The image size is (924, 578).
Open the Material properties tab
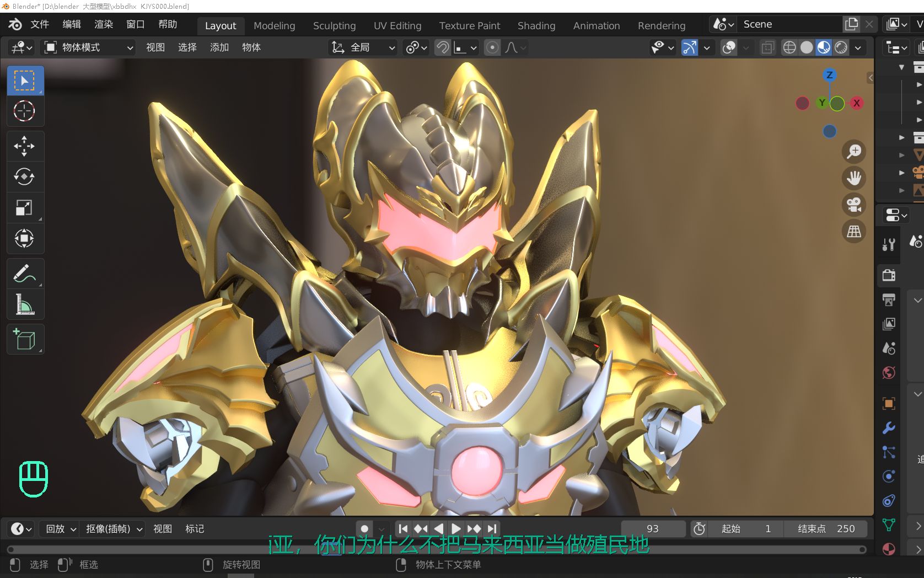coord(889,549)
